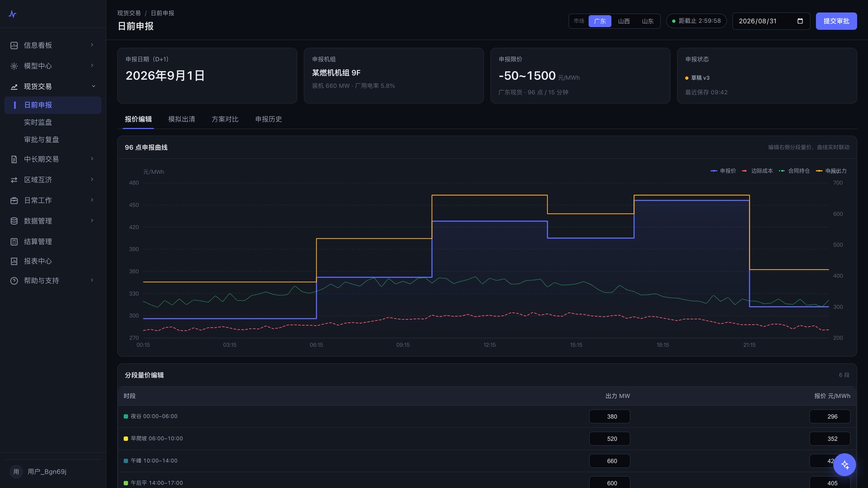Click the app logo in sidebar header

tap(12, 14)
